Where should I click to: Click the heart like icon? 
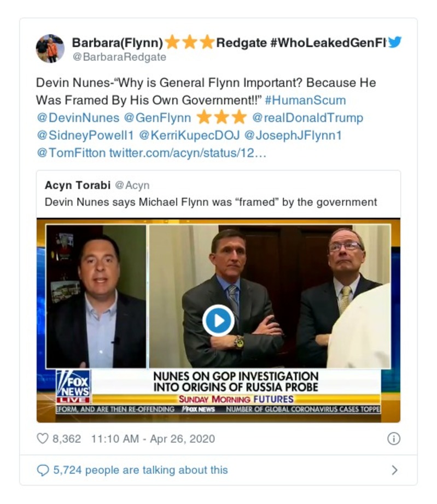tap(42, 438)
